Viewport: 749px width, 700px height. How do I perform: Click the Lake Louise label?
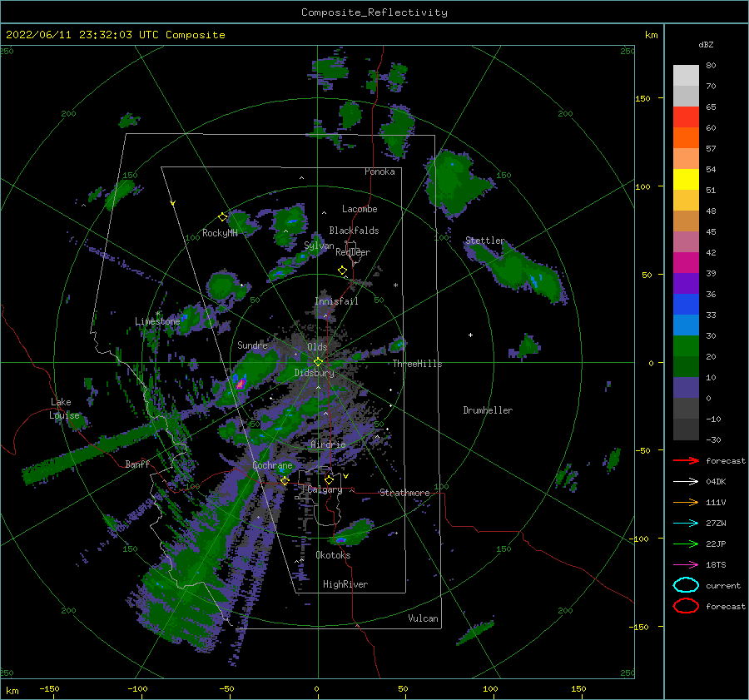65,409
